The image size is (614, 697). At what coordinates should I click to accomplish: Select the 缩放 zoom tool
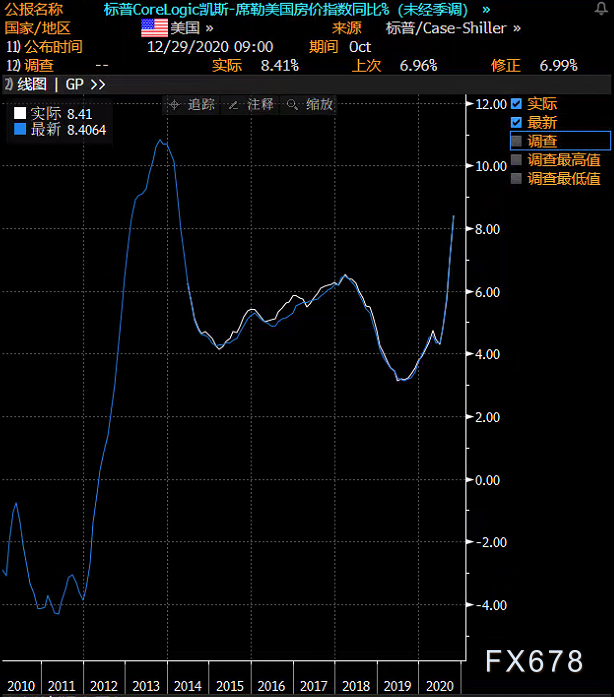tap(319, 105)
